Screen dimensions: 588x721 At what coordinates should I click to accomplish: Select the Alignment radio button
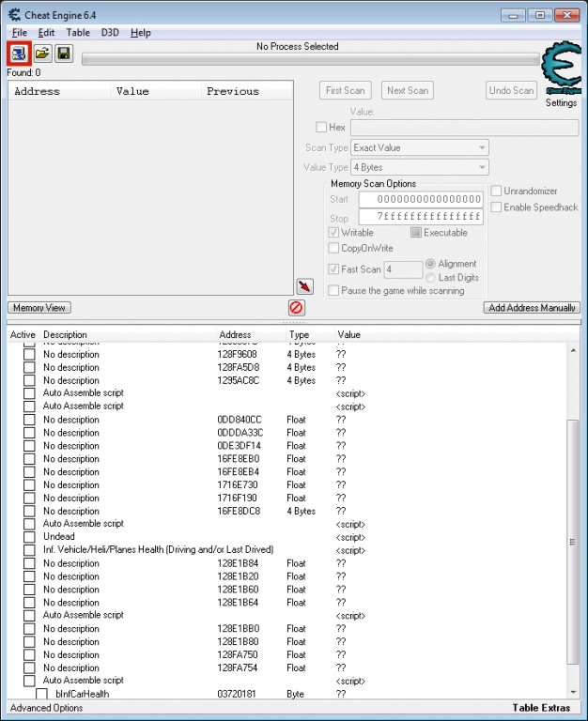pyautogui.click(x=430, y=264)
